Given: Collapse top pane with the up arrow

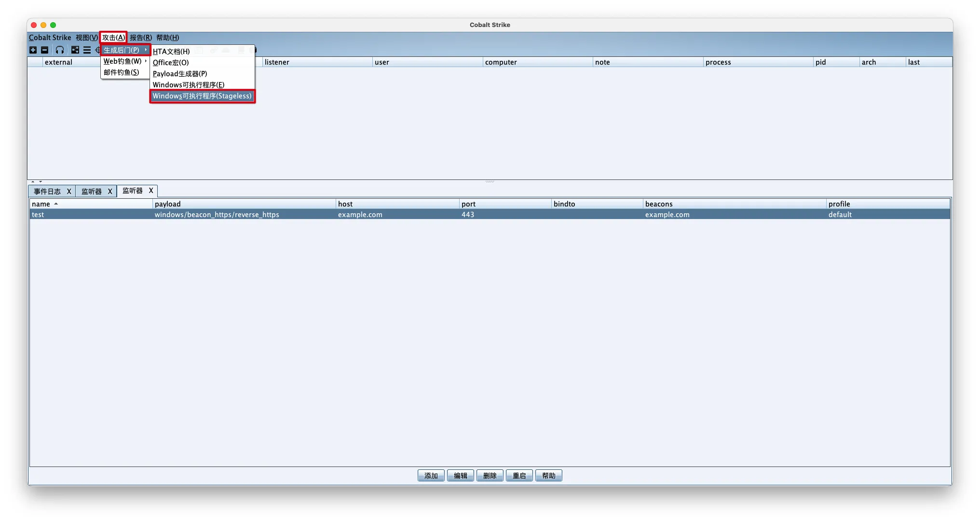Looking at the screenshot, I should (x=33, y=181).
